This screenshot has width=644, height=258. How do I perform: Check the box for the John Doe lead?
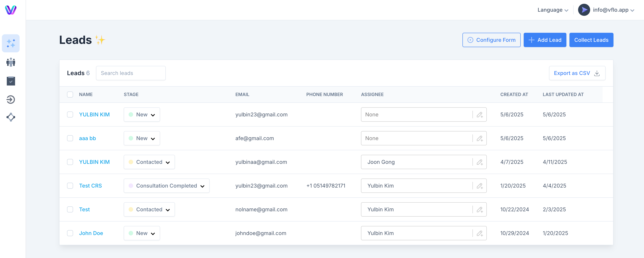pos(70,233)
